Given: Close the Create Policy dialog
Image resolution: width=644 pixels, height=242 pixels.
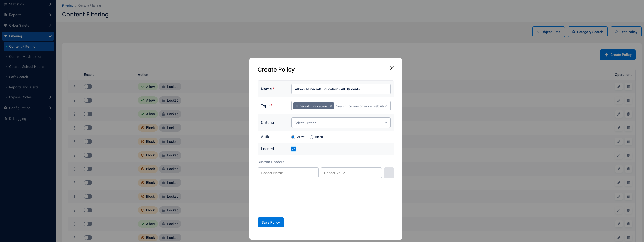Looking at the screenshot, I should (392, 68).
